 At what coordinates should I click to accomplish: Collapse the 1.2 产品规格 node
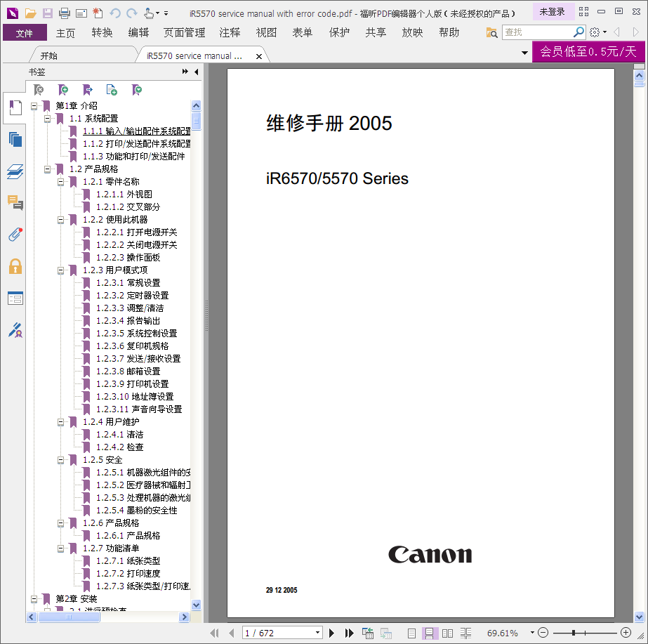click(48, 169)
